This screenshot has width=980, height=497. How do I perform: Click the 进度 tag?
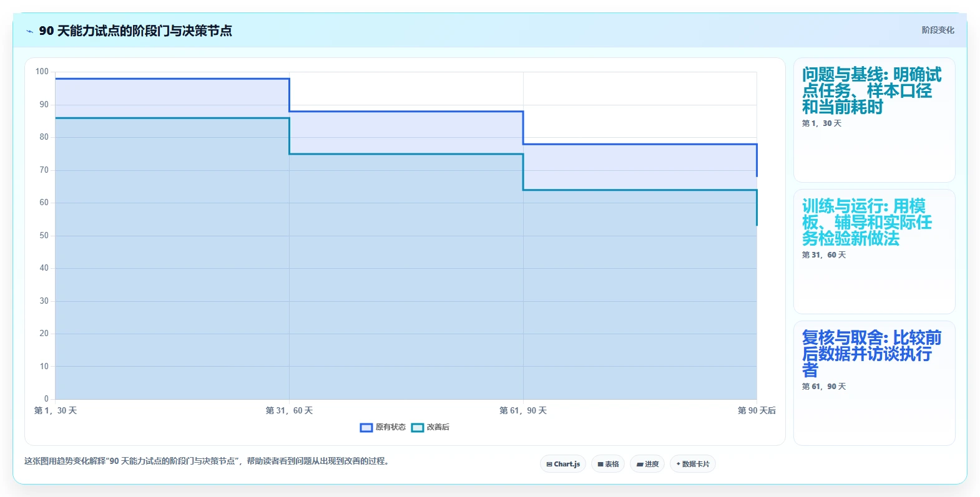tap(647, 464)
